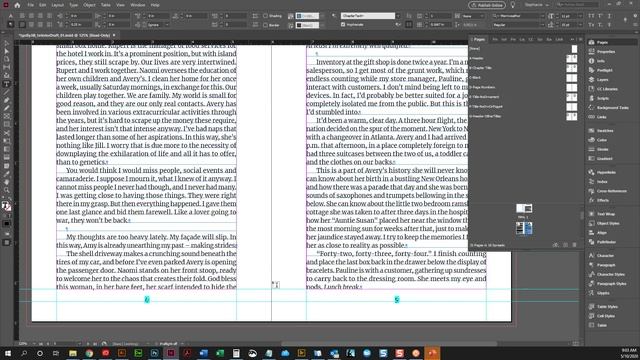Screen dimensions: 640x360
Task: Click the Home icon in the menu bar
Action: pyautogui.click(x=17, y=5)
